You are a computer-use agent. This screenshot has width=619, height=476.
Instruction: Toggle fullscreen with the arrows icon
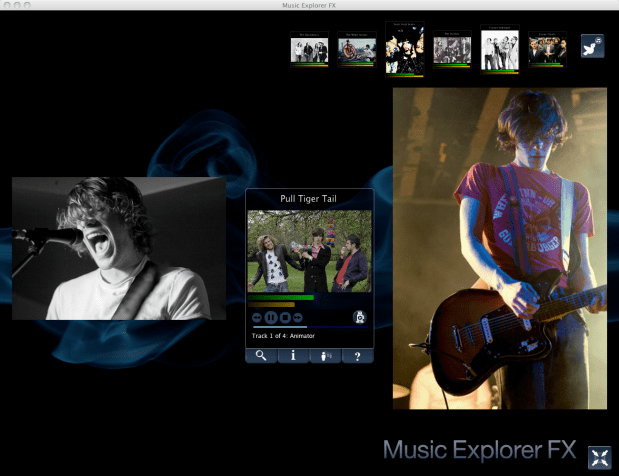(599, 456)
